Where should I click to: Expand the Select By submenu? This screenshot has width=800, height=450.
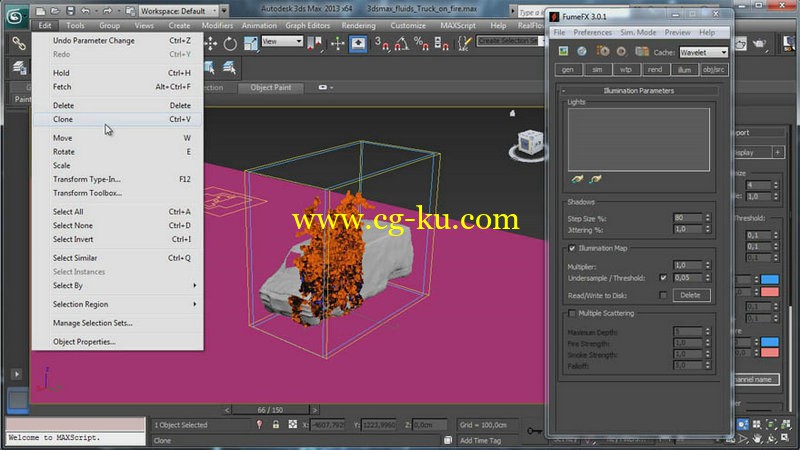click(118, 286)
